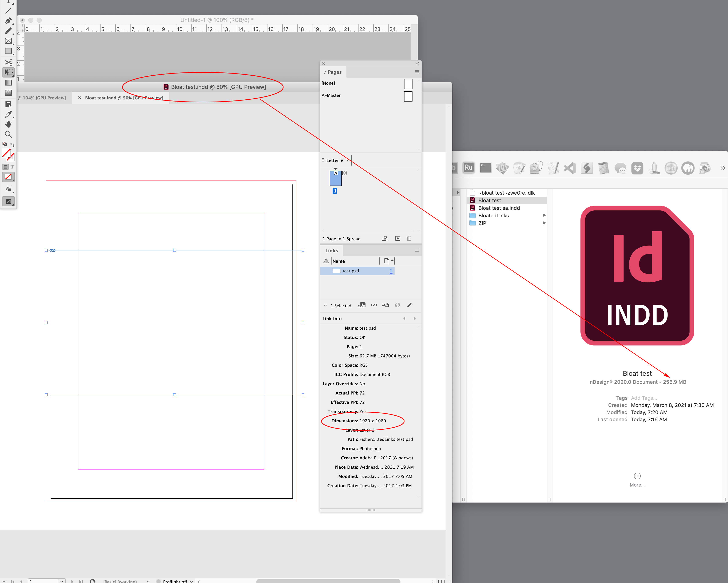This screenshot has height=583, width=728.
Task: Click the Go to Link icon
Action: (385, 305)
